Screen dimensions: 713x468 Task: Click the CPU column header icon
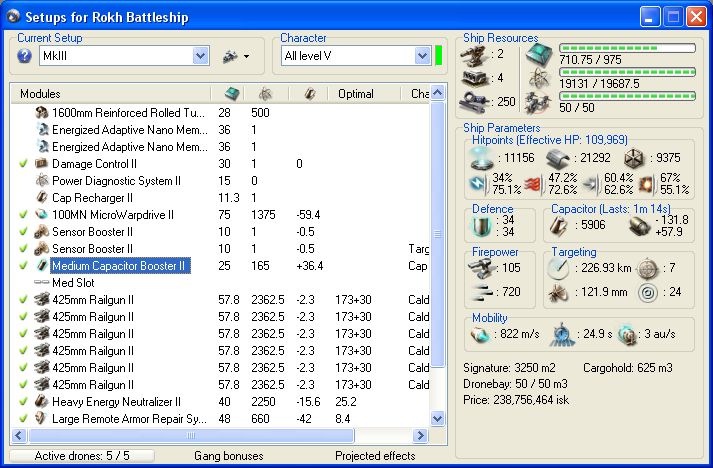[231, 93]
